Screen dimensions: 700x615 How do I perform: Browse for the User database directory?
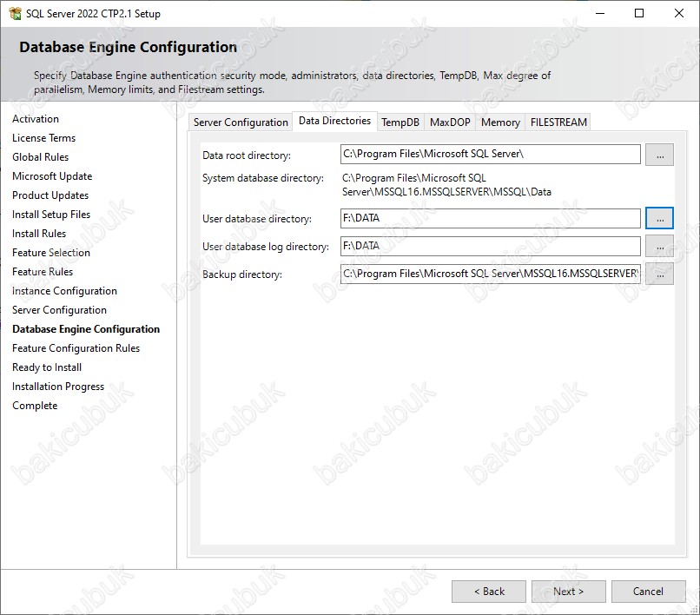coord(659,218)
